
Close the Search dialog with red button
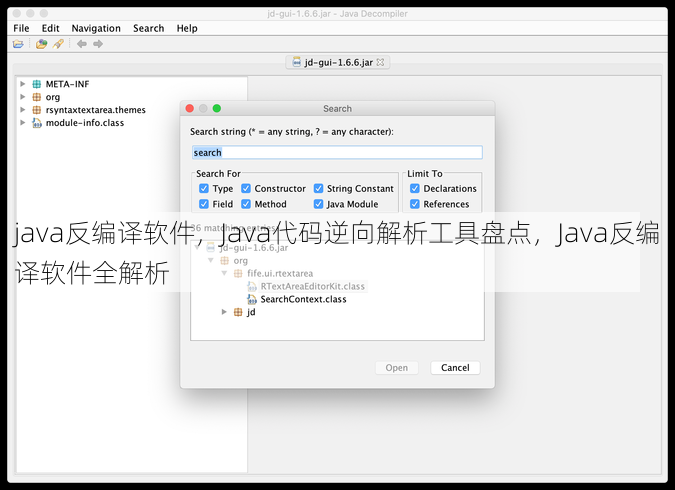(x=189, y=109)
